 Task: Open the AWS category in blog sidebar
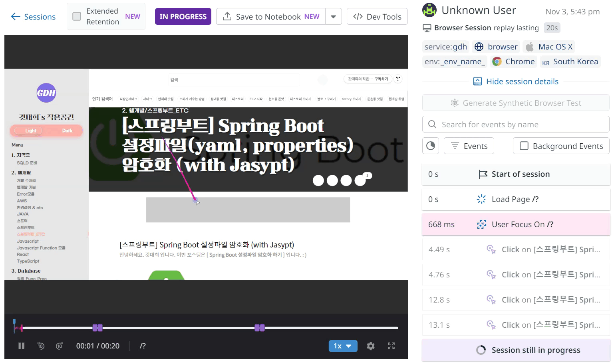(22, 201)
